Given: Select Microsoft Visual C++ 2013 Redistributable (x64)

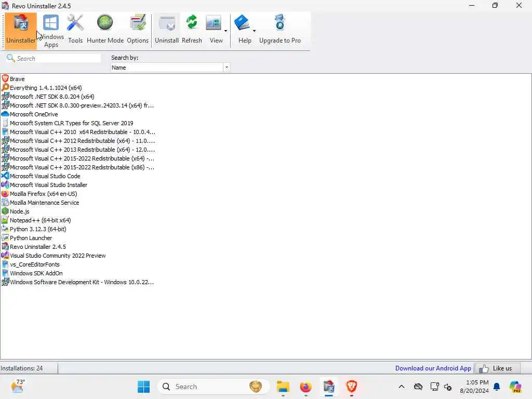Looking at the screenshot, I should click(x=78, y=149).
